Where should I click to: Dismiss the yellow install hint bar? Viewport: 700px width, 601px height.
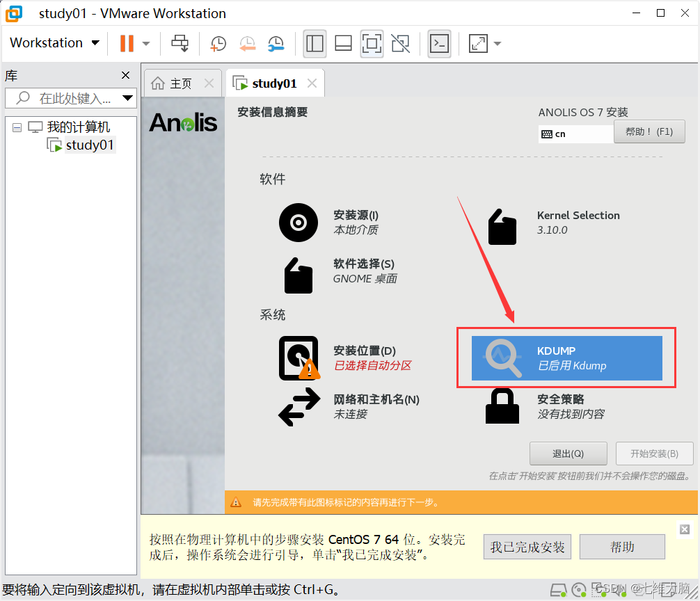click(685, 529)
